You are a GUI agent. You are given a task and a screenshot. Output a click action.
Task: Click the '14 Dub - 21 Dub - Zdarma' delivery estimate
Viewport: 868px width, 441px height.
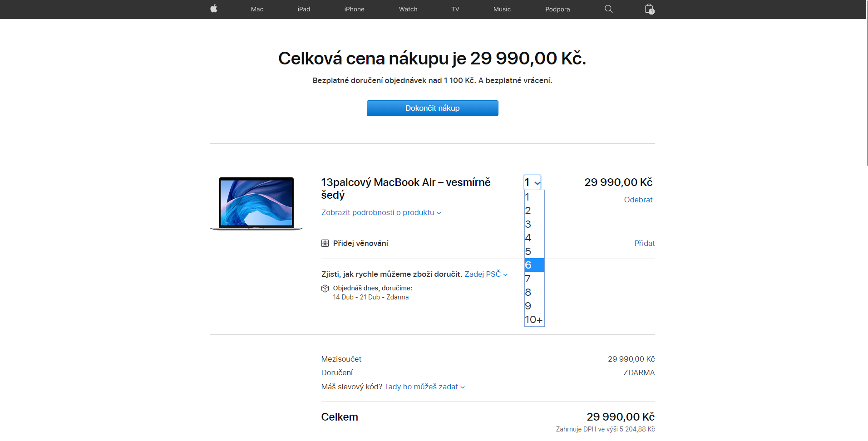(371, 297)
